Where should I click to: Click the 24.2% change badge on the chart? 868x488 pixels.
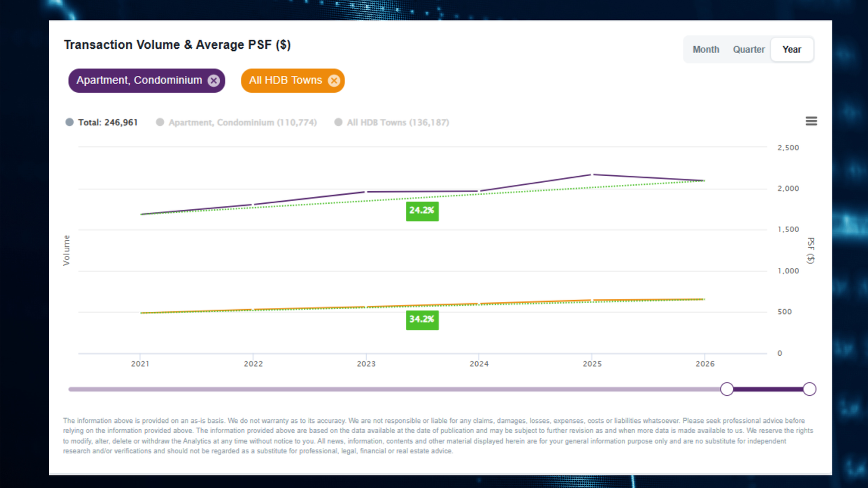(x=422, y=211)
